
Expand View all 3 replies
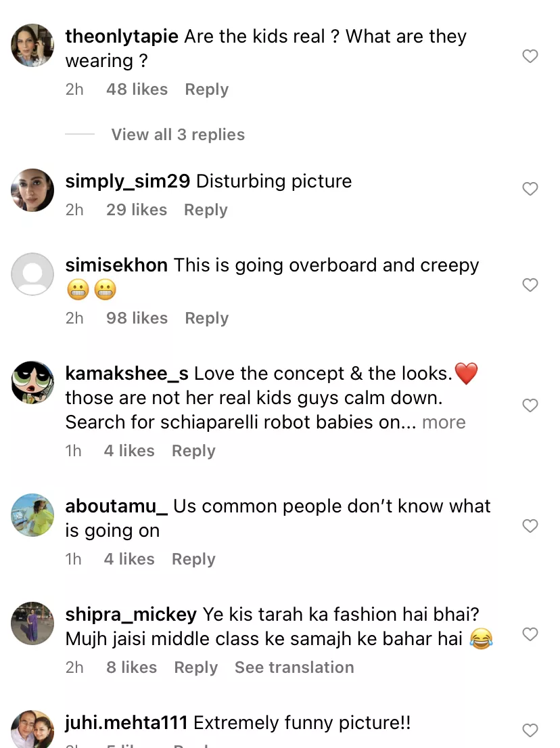(x=178, y=135)
